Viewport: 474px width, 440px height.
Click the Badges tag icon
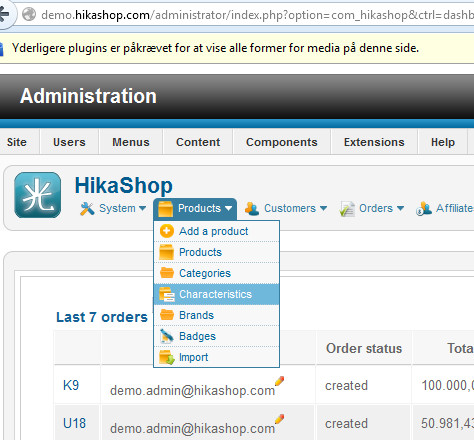click(167, 336)
